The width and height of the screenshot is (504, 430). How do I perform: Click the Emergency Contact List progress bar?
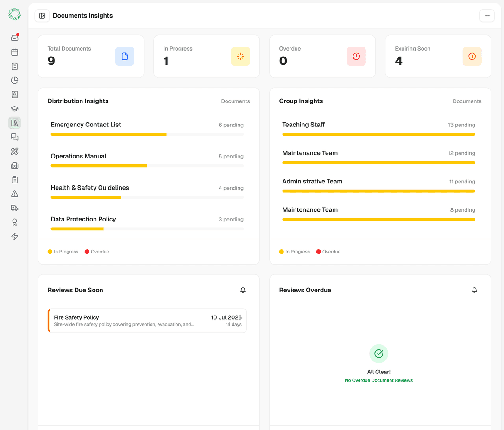[147, 134]
